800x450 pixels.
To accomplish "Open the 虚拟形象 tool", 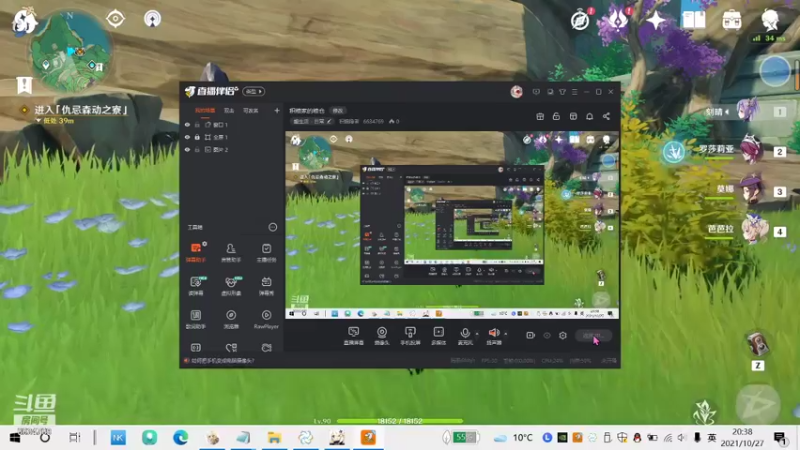I will click(x=231, y=286).
